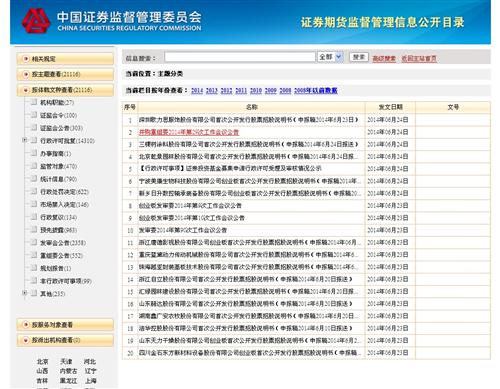Screen dimensions: 500x389
Task: Click the page icon beside 市场禁入决定(146)
Action: [x=34, y=204]
